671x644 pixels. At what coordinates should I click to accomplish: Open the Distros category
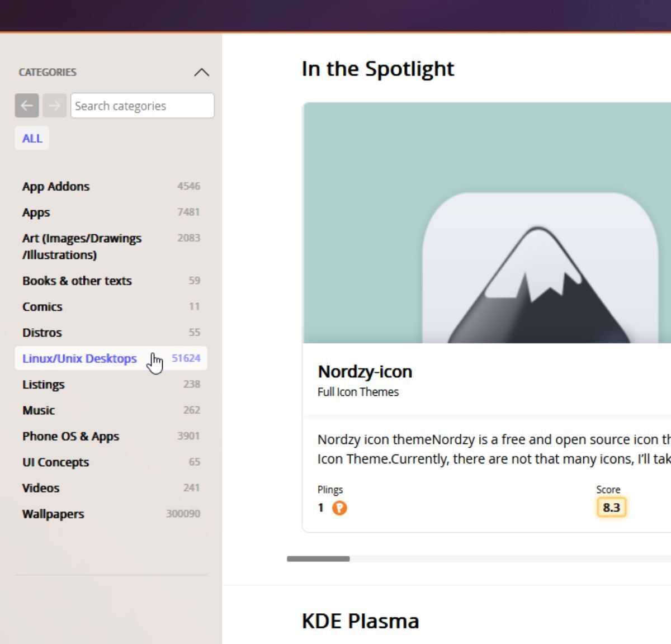tap(111, 332)
